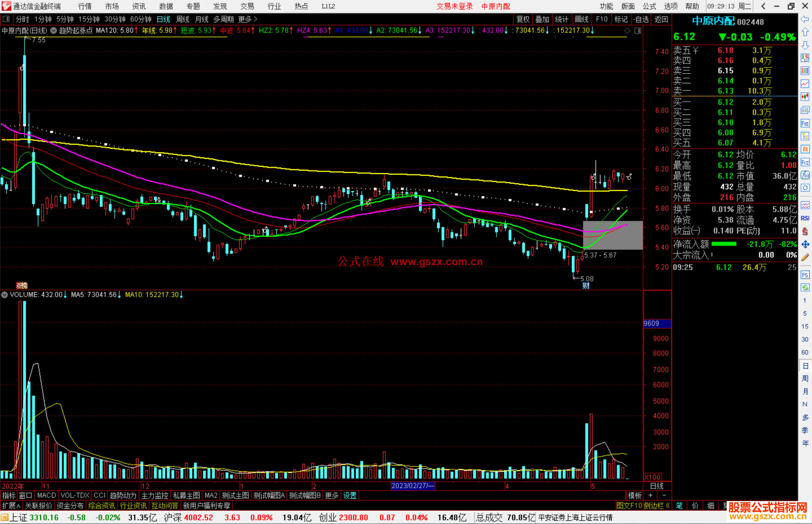Click the 复权 button
The height and width of the screenshot is (524, 812).
(523, 19)
